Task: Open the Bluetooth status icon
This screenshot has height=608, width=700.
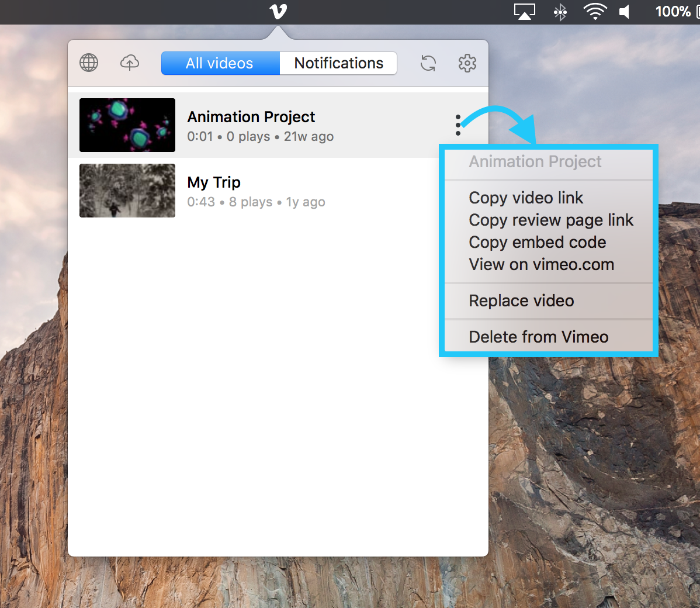Action: coord(560,12)
